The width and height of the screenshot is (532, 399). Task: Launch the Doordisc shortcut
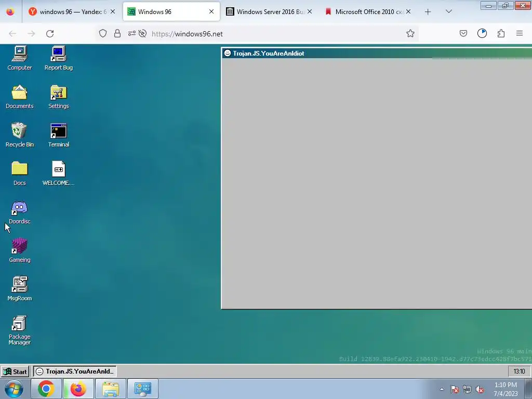pos(20,212)
